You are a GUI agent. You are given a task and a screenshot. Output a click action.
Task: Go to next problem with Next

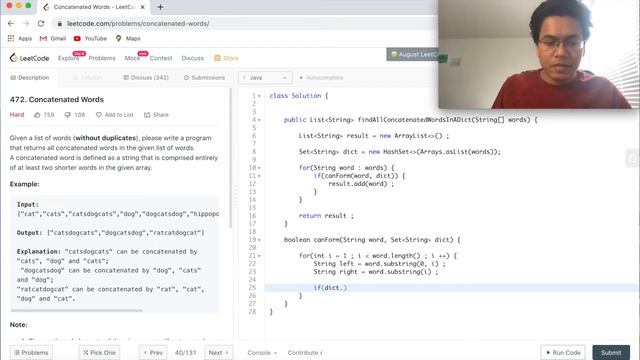click(x=218, y=353)
